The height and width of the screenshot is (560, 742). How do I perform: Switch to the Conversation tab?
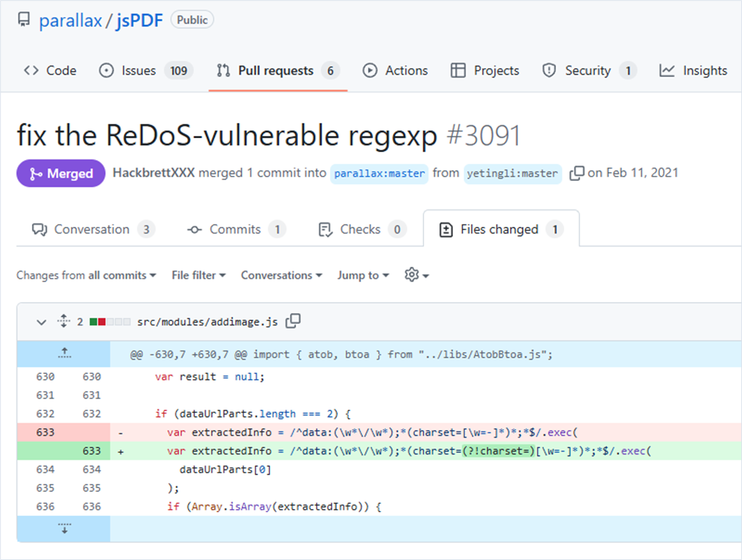point(92,229)
